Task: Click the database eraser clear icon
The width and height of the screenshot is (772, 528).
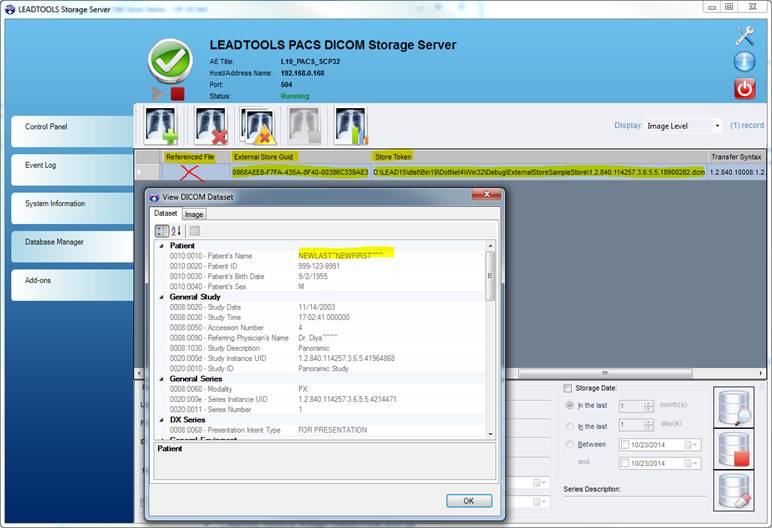Action: click(x=734, y=490)
